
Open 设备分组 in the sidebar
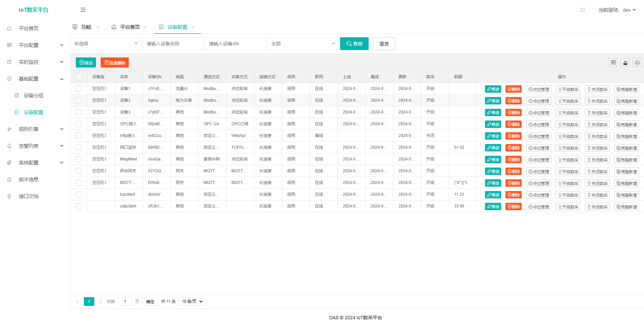point(34,96)
